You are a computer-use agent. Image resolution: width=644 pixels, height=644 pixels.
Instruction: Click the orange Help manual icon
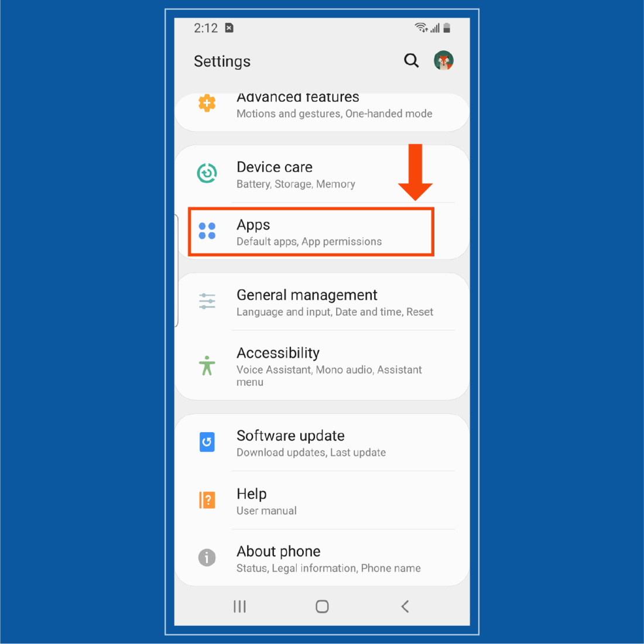click(207, 500)
